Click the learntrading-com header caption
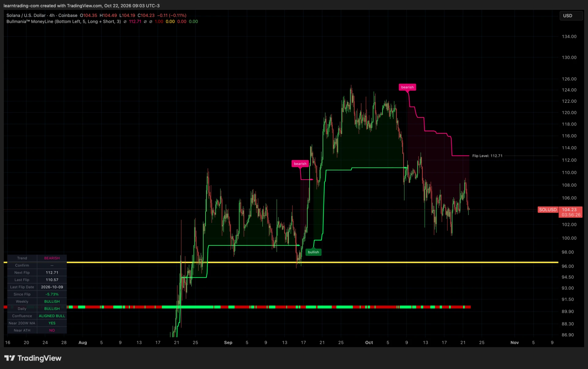 click(x=81, y=6)
